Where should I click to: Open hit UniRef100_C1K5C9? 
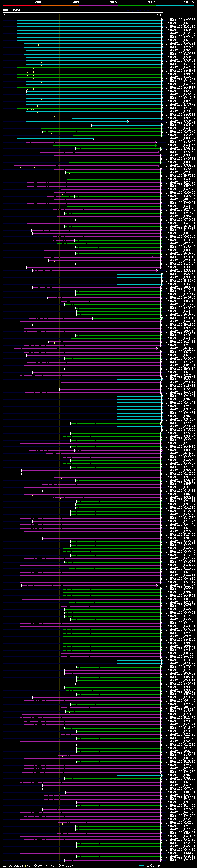180,33
